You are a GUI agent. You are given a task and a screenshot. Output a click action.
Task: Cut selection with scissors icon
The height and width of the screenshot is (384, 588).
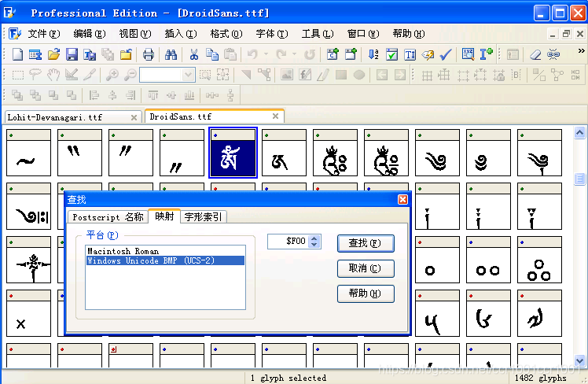coord(193,54)
